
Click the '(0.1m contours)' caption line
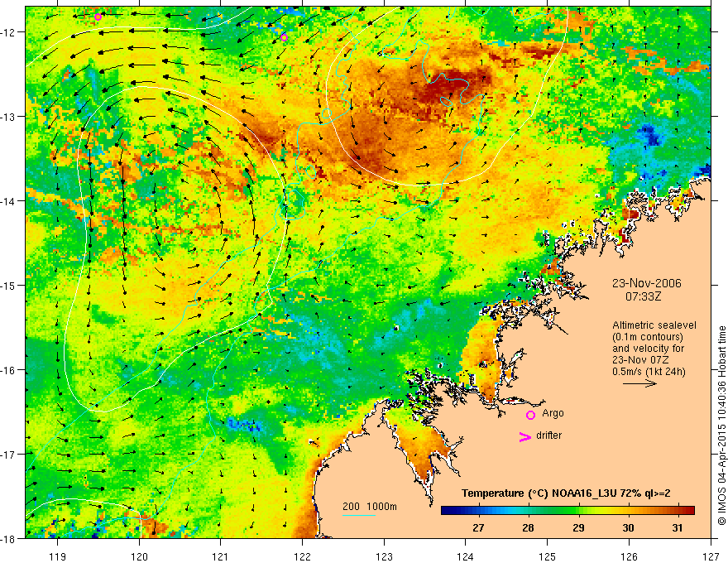[648, 337]
